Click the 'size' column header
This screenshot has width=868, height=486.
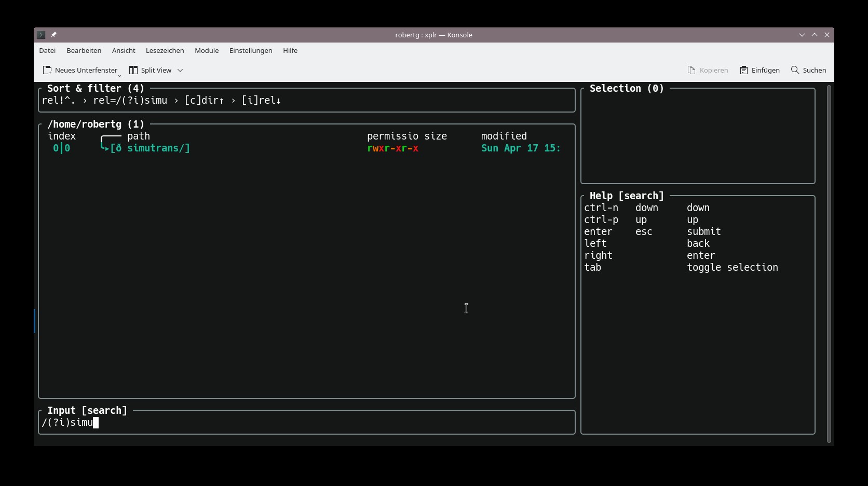pyautogui.click(x=436, y=136)
